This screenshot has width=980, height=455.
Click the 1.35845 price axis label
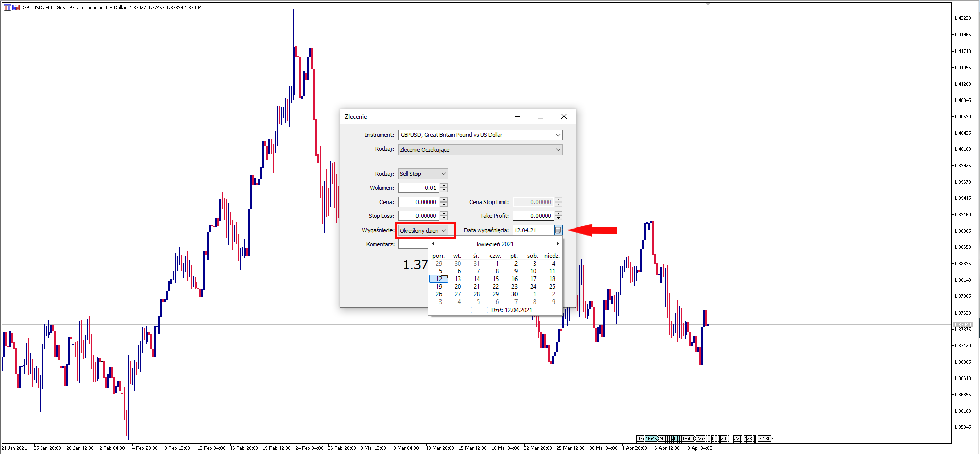coord(962,427)
